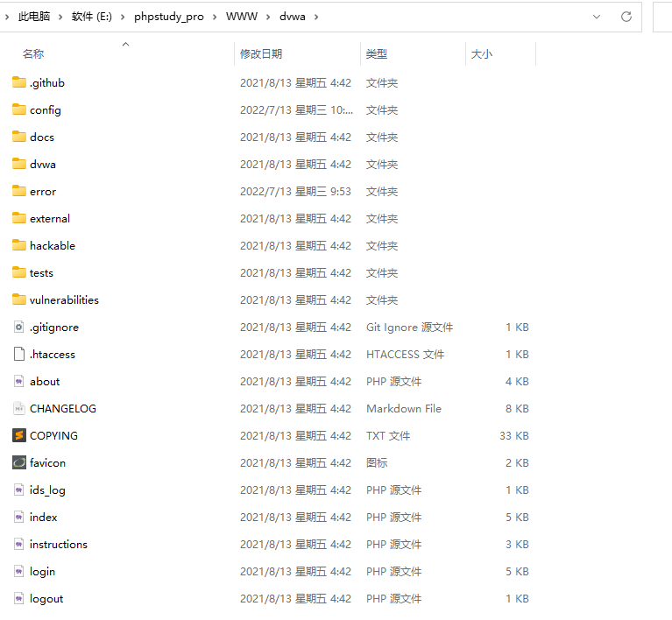Click the config folder icon
Image resolution: width=672 pixels, height=620 pixels.
(19, 109)
